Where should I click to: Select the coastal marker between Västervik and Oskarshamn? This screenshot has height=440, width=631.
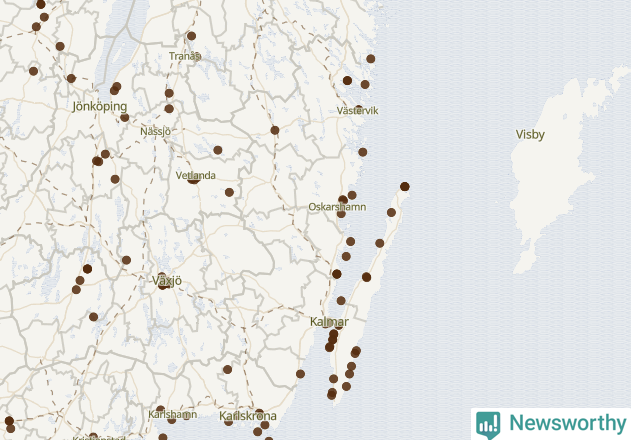click(x=363, y=152)
